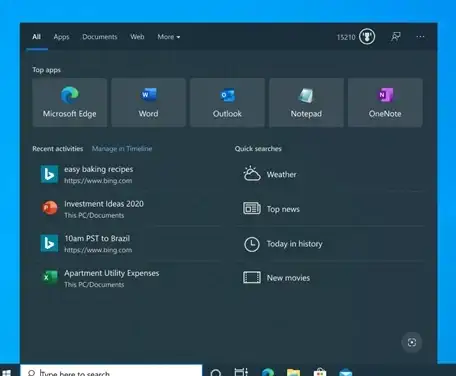Expand the More filter dropdown
Image resolution: width=456 pixels, height=376 pixels.
point(169,37)
